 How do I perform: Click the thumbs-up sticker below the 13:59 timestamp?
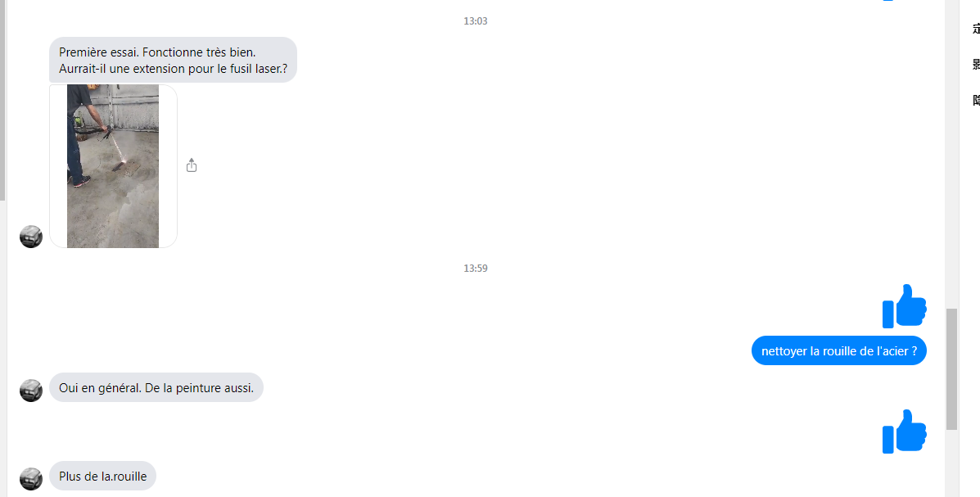click(x=905, y=305)
